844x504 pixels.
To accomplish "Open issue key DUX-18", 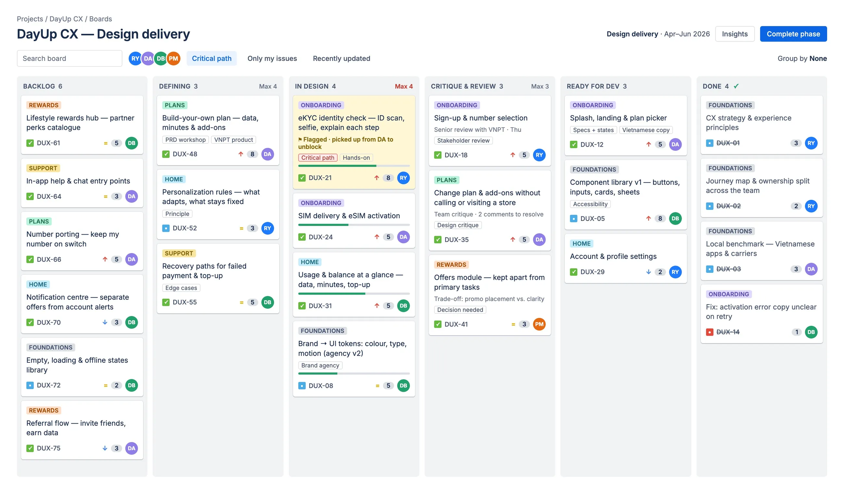I will (x=456, y=155).
